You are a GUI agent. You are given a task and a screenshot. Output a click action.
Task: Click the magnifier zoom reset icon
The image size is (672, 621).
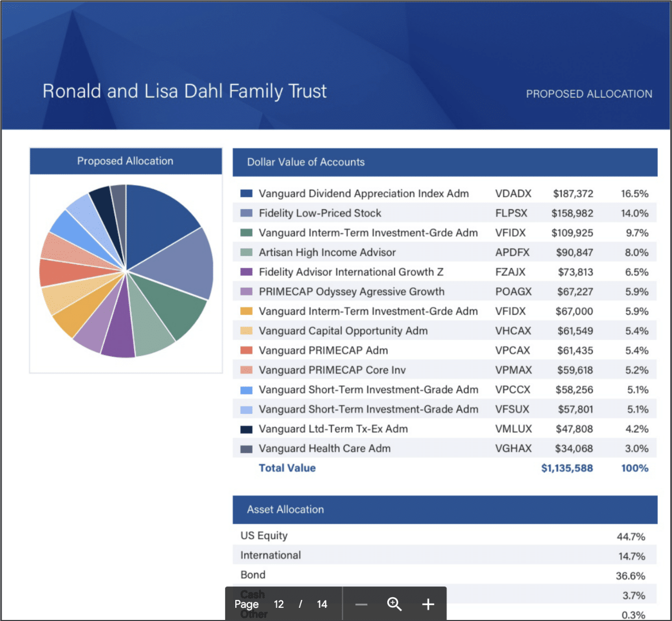click(395, 604)
